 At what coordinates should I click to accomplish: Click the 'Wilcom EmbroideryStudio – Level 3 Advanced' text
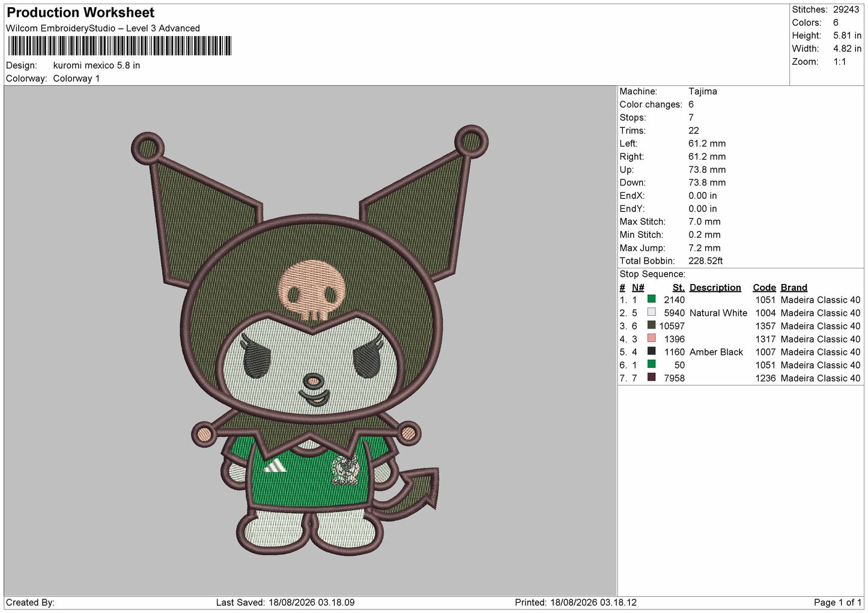(103, 28)
